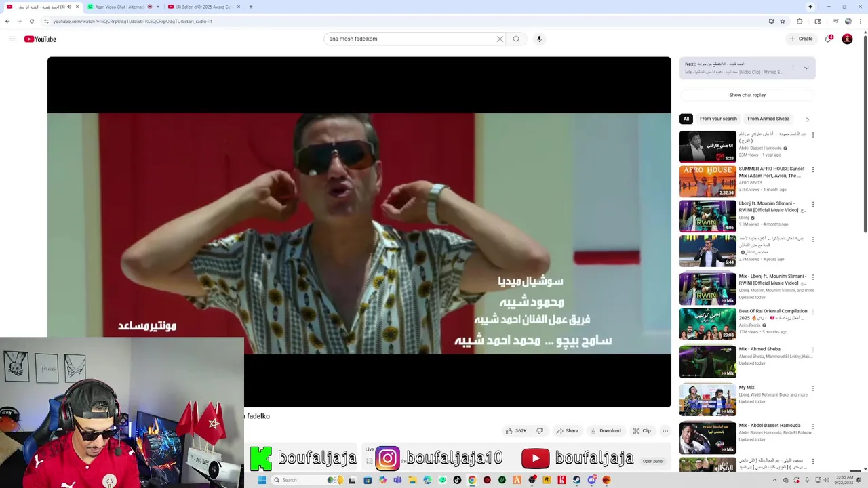This screenshot has width=868, height=488.
Task: Open options for 'Mix - Ahmed Sheba'
Action: pyautogui.click(x=813, y=350)
